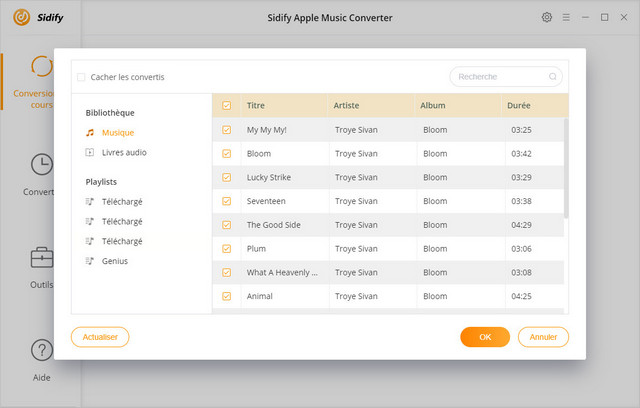
Task: Toggle the select-all checkbox in header
Action: [x=226, y=105]
